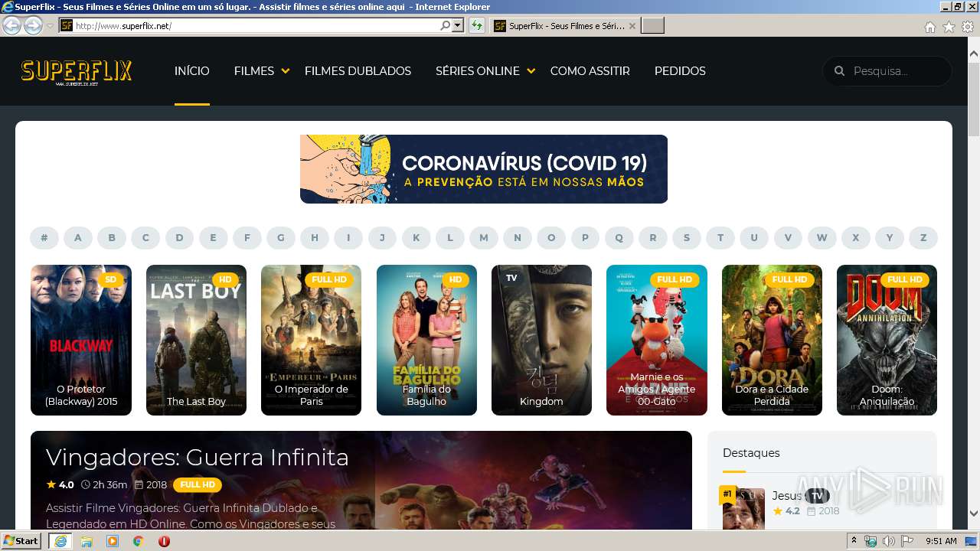The width and height of the screenshot is (980, 551).
Task: Click the IE Back arrow button
Action: click(12, 25)
